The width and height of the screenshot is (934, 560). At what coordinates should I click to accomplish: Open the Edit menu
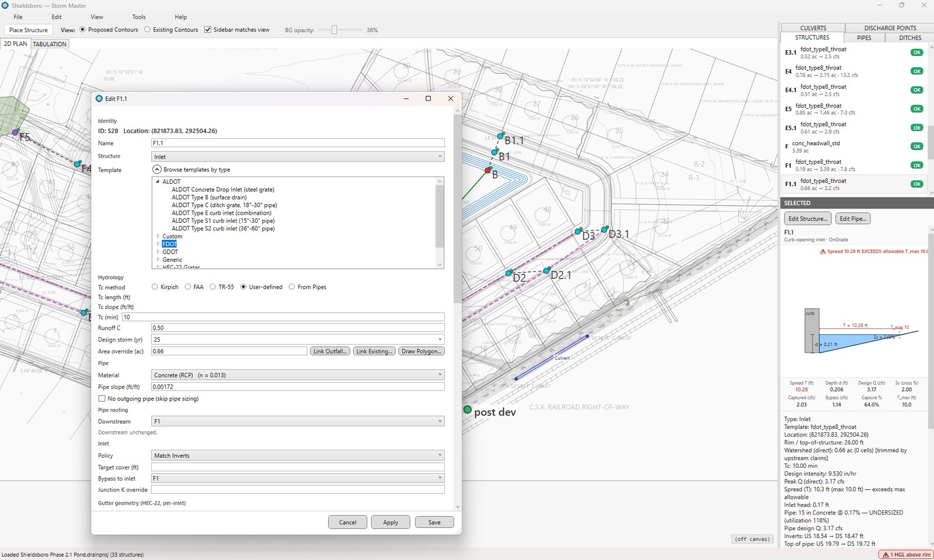tap(57, 17)
